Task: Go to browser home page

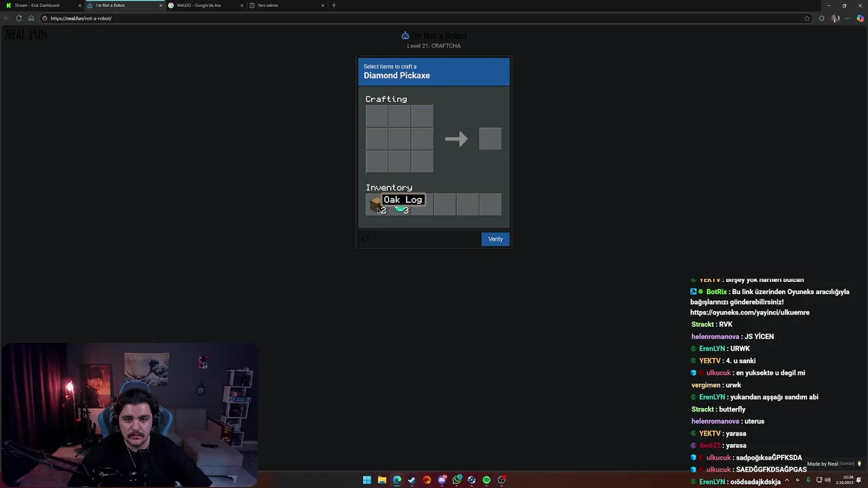Action: (x=31, y=18)
